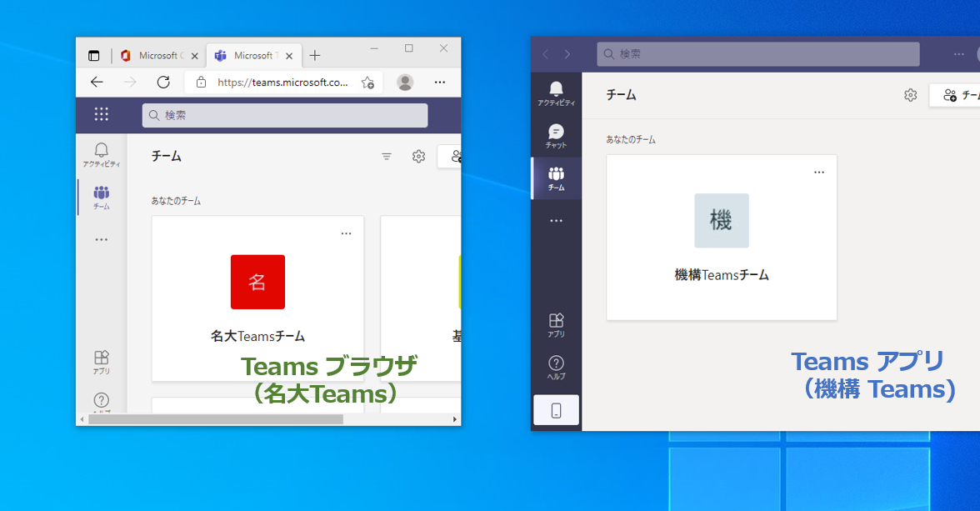Screen dimensions: 980x511
Task: Open the settings gear in Teams desktop app
Action: coord(910,95)
